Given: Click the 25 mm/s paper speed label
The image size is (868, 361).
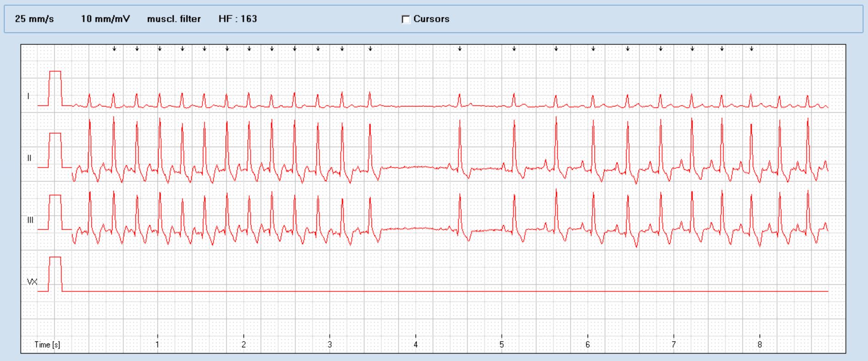Looking at the screenshot, I should (34, 19).
